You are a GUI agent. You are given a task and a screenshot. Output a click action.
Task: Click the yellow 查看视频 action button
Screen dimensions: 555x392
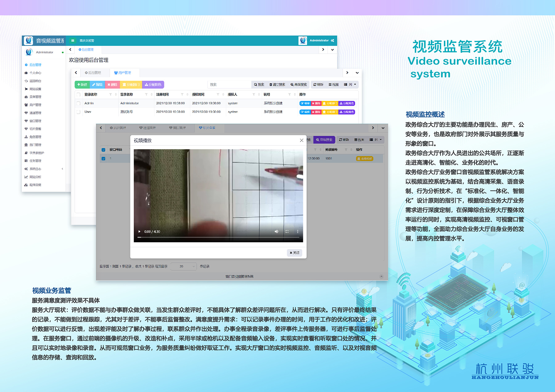tap(365, 158)
